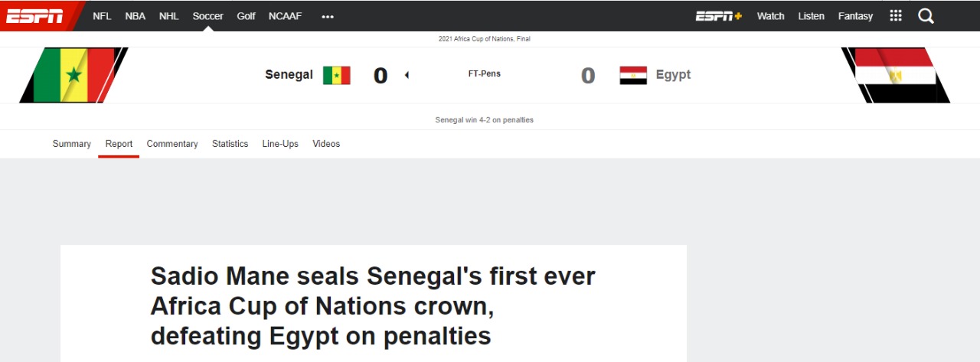Open the apps grid icon
The image size is (980, 362).
[896, 16]
